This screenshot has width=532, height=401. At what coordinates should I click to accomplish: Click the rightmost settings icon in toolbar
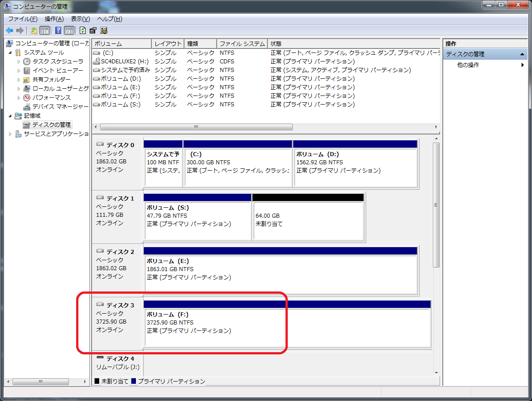click(104, 30)
